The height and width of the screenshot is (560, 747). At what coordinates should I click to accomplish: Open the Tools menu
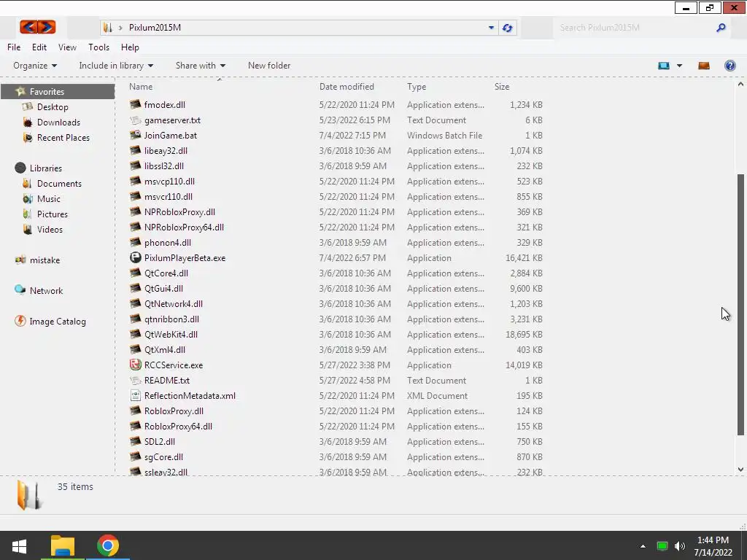98,47
